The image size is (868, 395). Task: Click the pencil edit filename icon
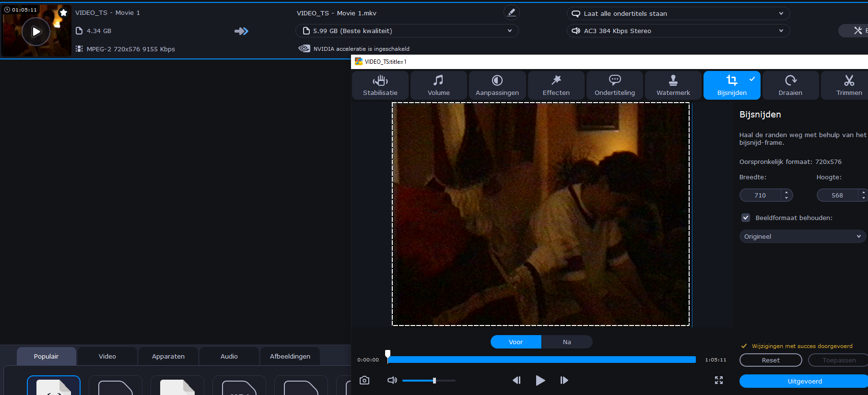tap(511, 13)
